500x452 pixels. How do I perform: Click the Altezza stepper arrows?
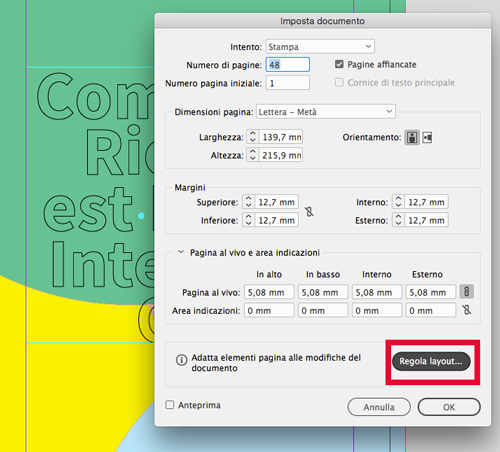tap(253, 155)
